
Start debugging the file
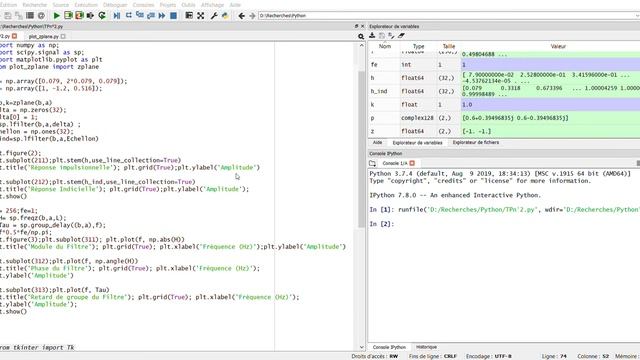pos(117,16)
